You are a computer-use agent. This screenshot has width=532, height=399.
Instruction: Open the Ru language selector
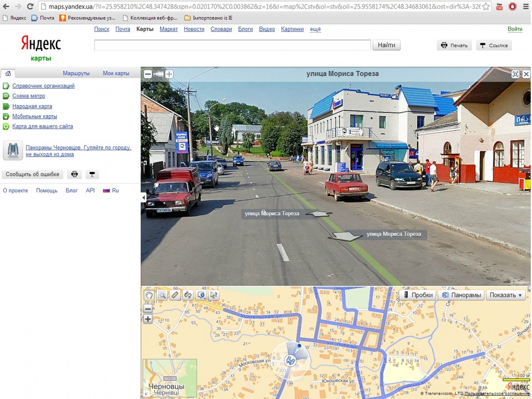tap(111, 191)
